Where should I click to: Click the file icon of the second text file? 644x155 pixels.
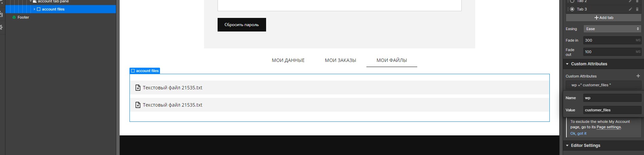[x=138, y=105]
